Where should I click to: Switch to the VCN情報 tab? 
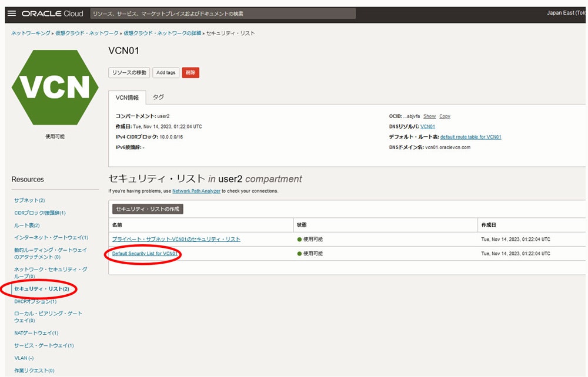127,97
